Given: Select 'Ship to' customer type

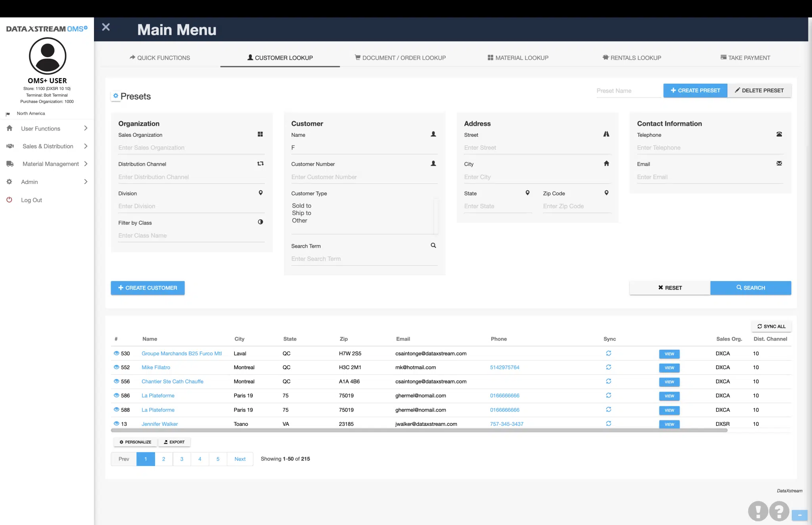Looking at the screenshot, I should click(302, 213).
